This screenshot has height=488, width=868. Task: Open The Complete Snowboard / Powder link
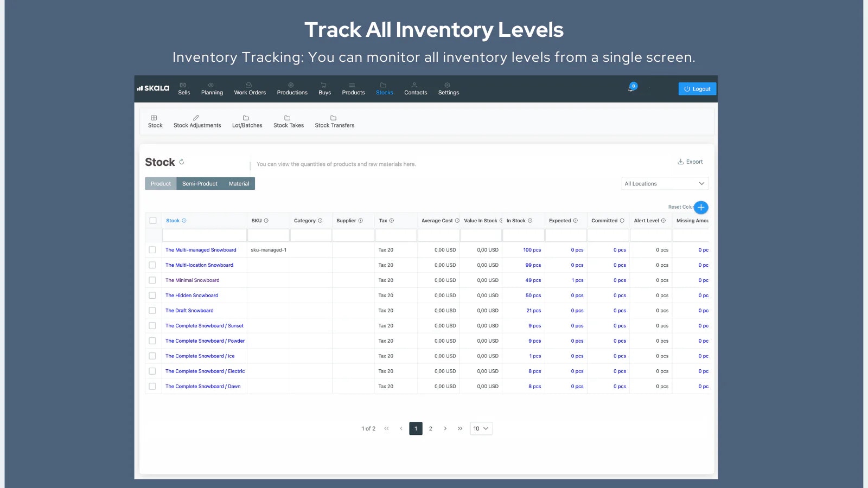point(205,341)
